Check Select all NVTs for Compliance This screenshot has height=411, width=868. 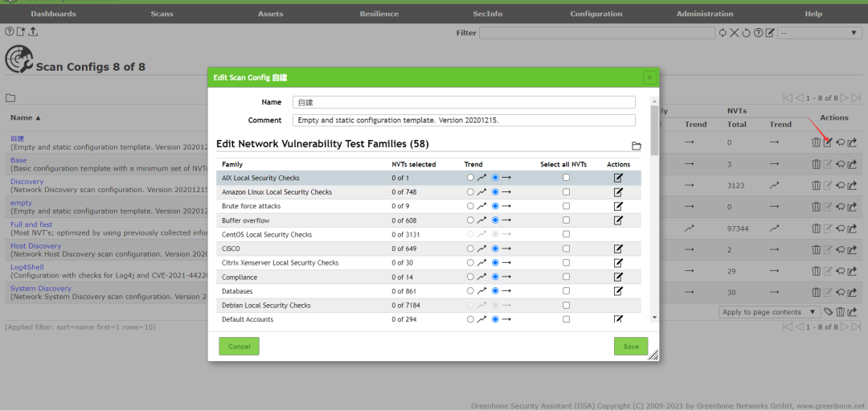click(566, 277)
